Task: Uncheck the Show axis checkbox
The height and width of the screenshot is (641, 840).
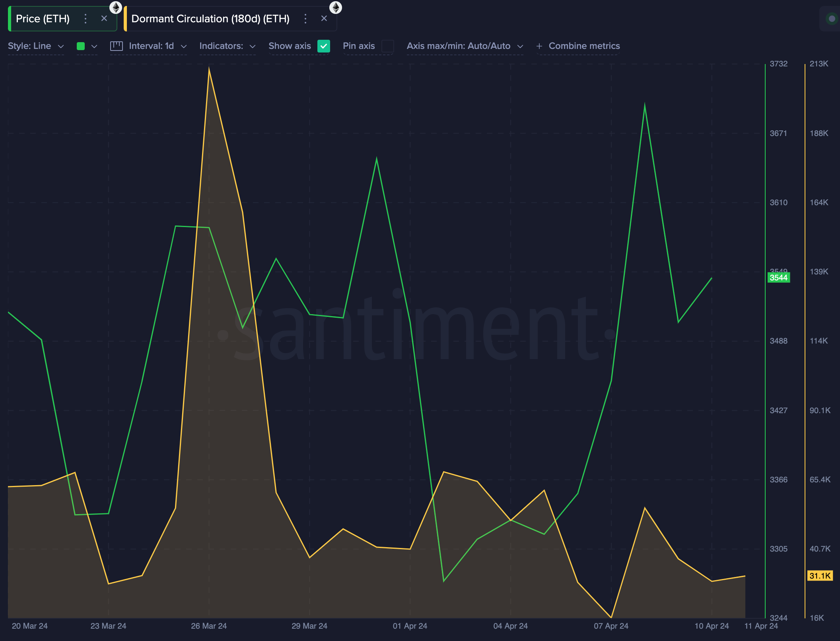Action: click(x=324, y=46)
